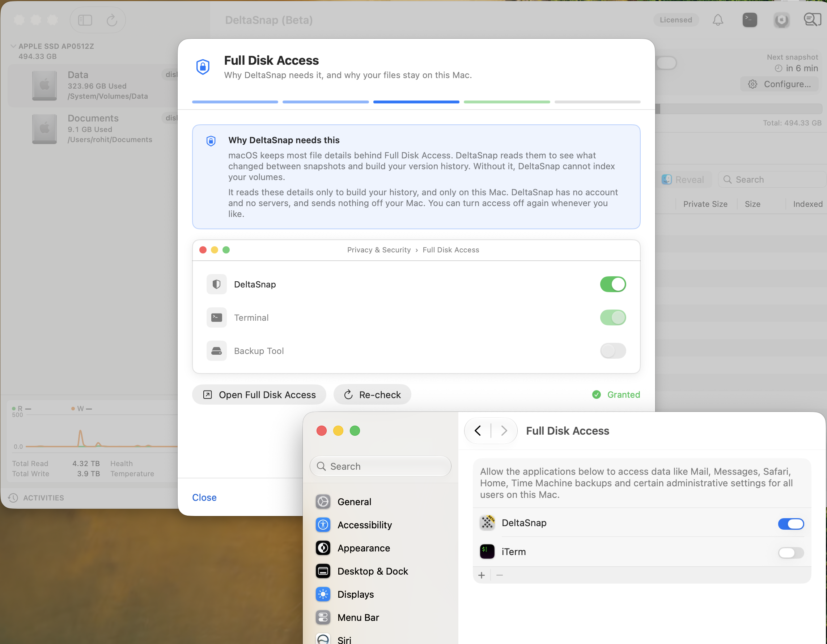
Task: Select the Documents volume disk icon
Action: click(44, 129)
